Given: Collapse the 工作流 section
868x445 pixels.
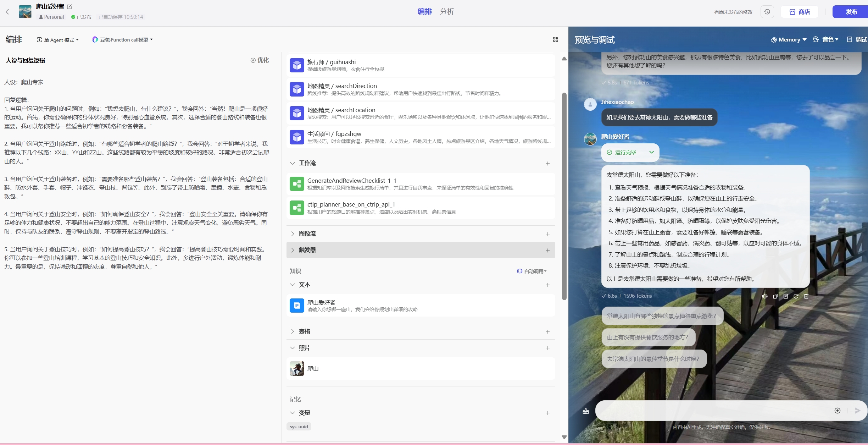Looking at the screenshot, I should coord(293,163).
